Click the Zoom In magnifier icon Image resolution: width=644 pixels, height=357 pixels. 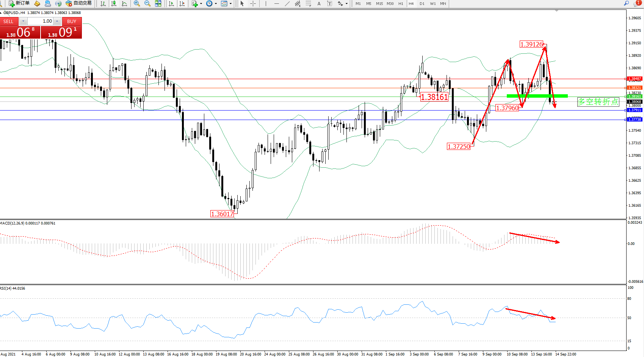pos(137,3)
